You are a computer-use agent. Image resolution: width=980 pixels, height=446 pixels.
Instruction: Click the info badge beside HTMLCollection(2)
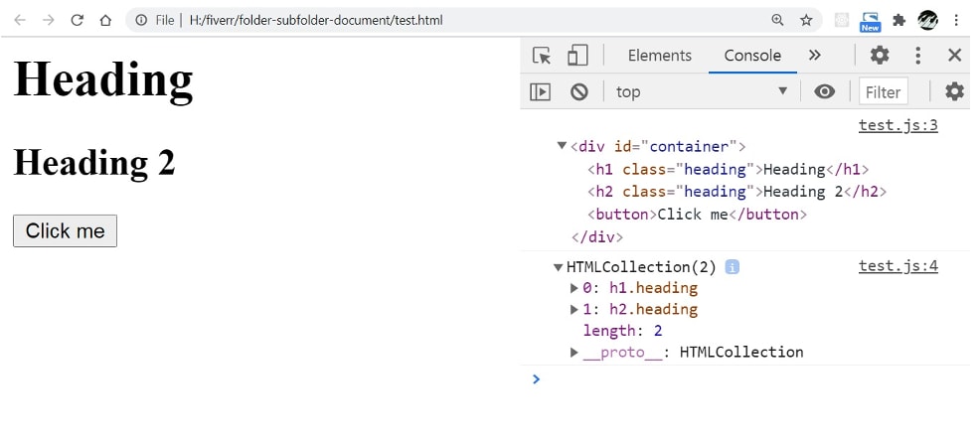[732, 267]
